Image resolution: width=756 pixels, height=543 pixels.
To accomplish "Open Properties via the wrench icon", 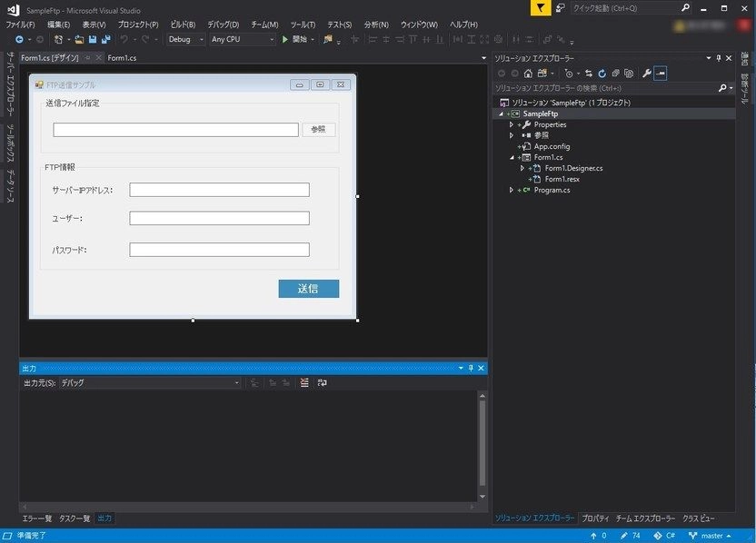I will 647,74.
